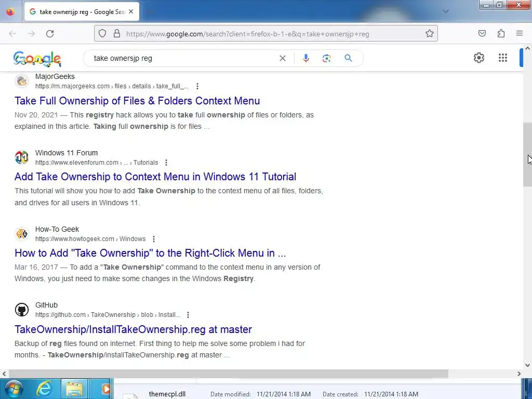Click the Date modified value in Explorer
Screen dimensions: 532x399
(283, 394)
